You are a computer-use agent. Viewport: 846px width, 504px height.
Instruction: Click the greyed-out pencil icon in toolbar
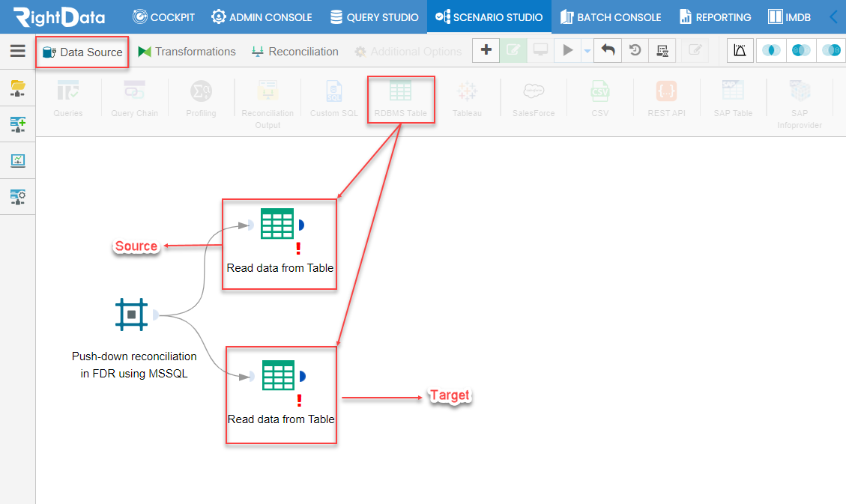click(x=695, y=50)
